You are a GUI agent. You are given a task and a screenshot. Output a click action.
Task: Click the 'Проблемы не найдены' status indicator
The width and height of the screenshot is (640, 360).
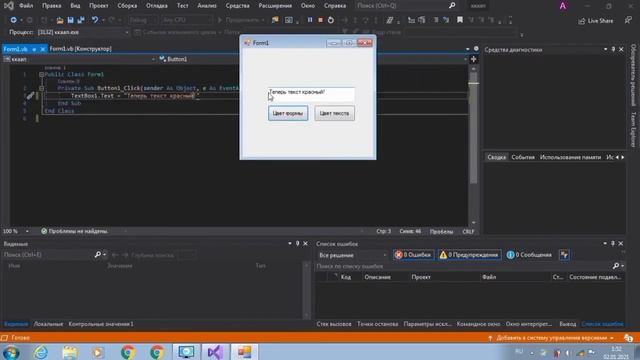coord(74,231)
